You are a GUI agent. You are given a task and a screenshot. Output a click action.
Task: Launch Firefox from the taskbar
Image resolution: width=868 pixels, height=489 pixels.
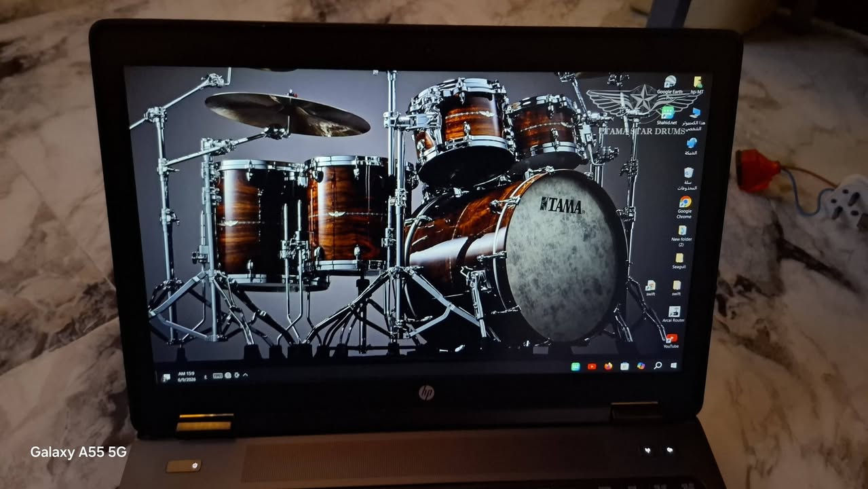tap(608, 366)
